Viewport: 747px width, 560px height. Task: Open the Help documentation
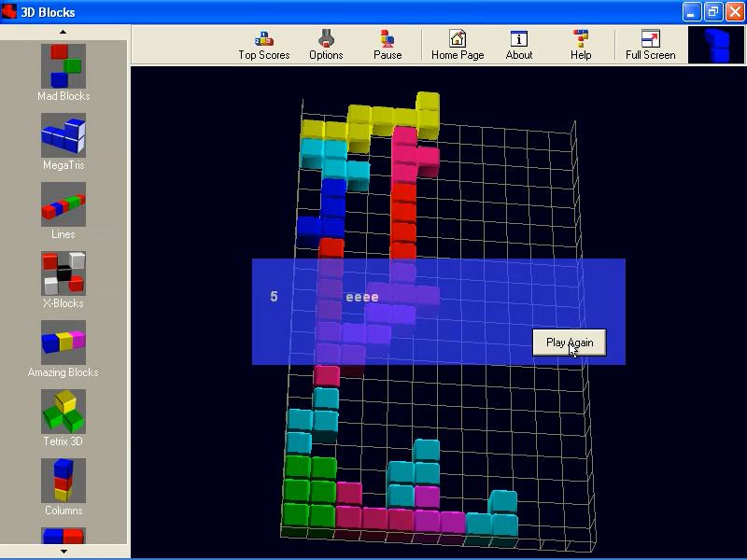[x=580, y=44]
